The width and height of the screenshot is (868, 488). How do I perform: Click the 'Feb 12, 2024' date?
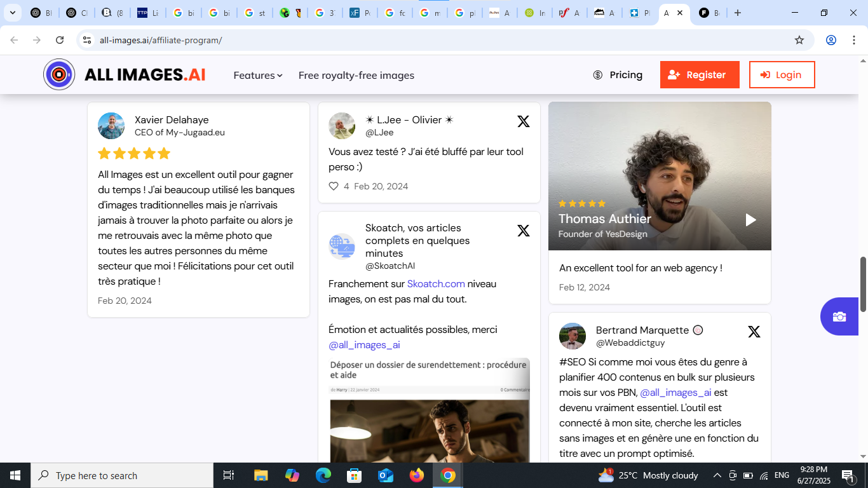pyautogui.click(x=585, y=287)
